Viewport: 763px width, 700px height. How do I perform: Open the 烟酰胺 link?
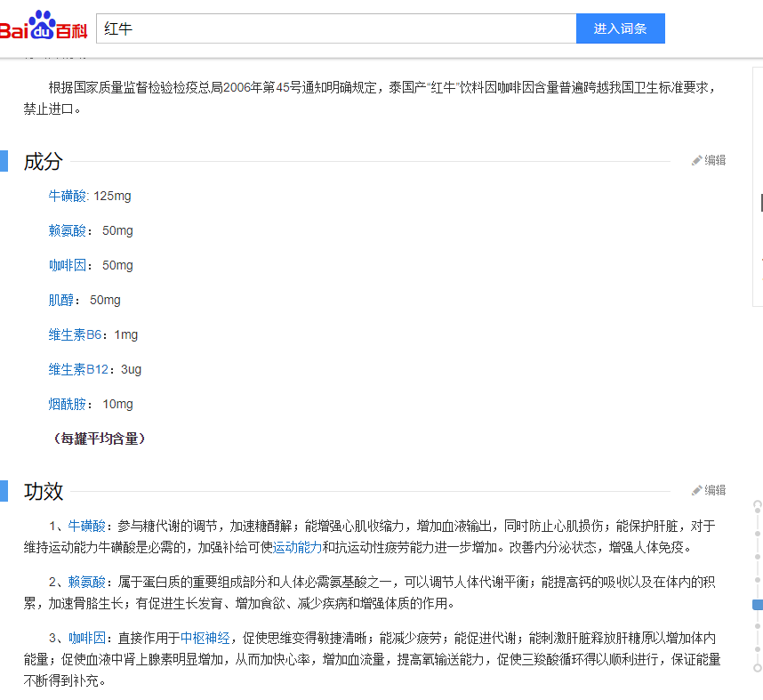(68, 404)
